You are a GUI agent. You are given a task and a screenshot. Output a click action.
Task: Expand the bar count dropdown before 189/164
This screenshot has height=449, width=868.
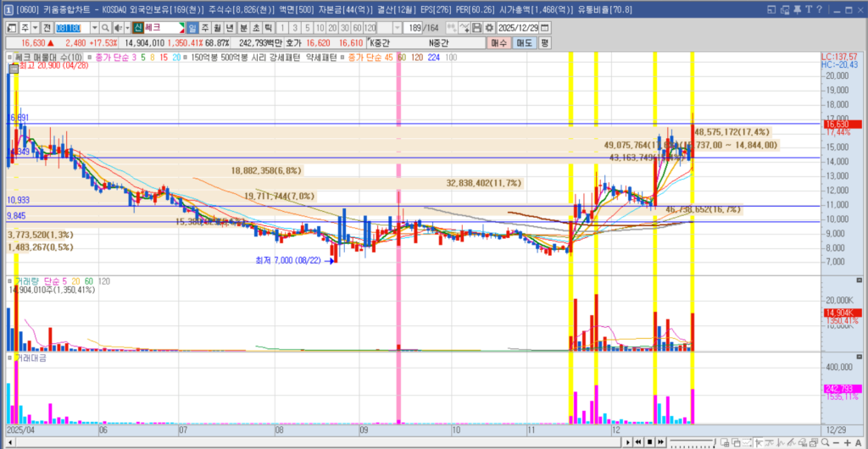tap(397, 27)
